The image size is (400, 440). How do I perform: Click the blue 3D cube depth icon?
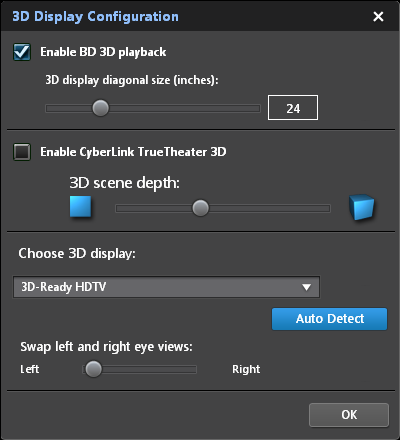pyautogui.click(x=362, y=207)
